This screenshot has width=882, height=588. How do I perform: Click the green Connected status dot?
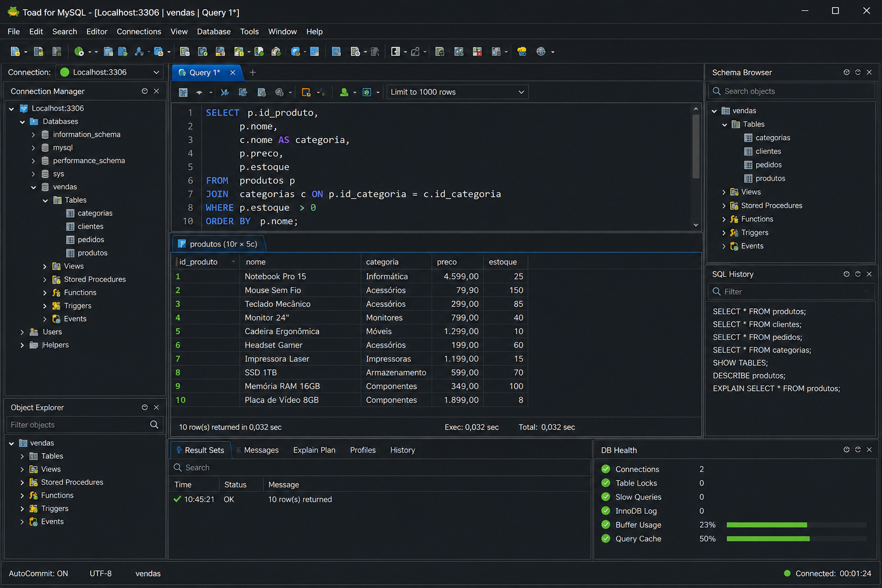787,573
